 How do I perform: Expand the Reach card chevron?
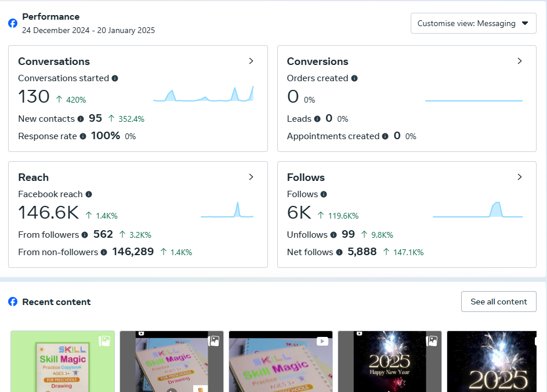[251, 177]
